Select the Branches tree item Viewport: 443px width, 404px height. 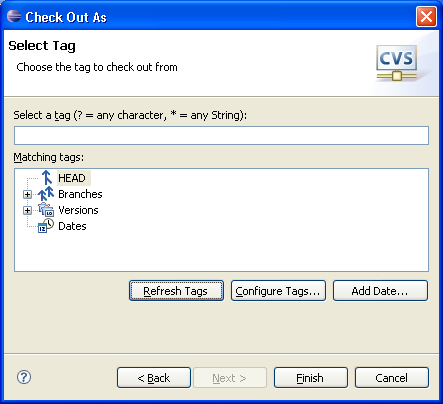[80, 194]
